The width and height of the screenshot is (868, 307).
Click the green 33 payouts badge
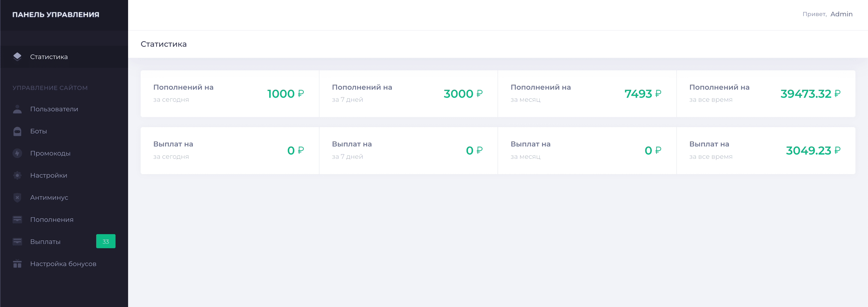tap(106, 242)
